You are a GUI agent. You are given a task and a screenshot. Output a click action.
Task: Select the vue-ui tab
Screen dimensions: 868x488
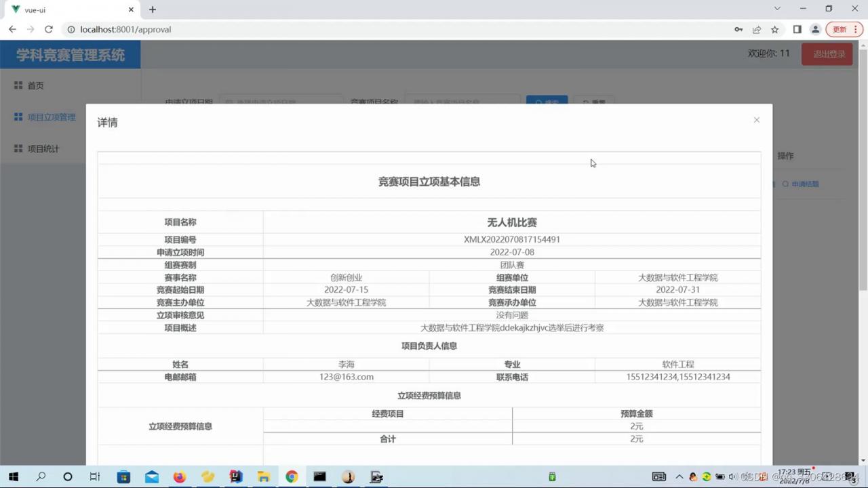click(71, 9)
